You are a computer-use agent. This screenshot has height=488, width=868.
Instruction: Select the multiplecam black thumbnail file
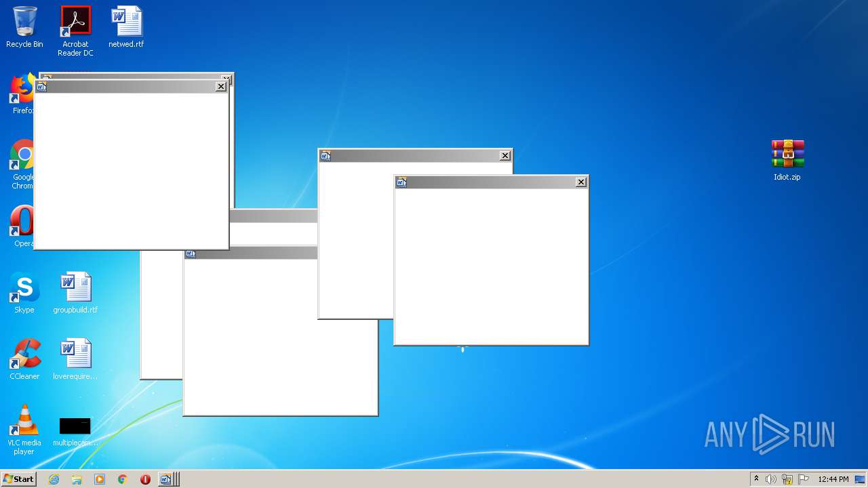click(75, 432)
